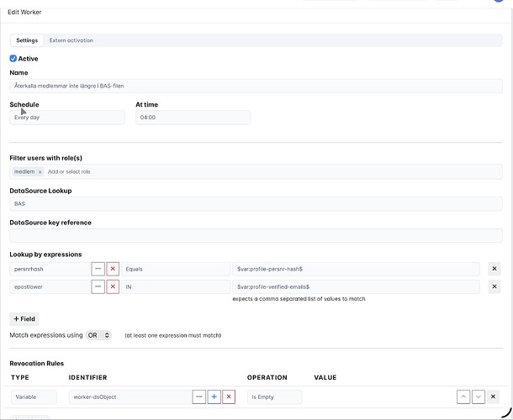Uncheck the Active checkbox
The height and width of the screenshot is (420, 513).
pyautogui.click(x=13, y=59)
